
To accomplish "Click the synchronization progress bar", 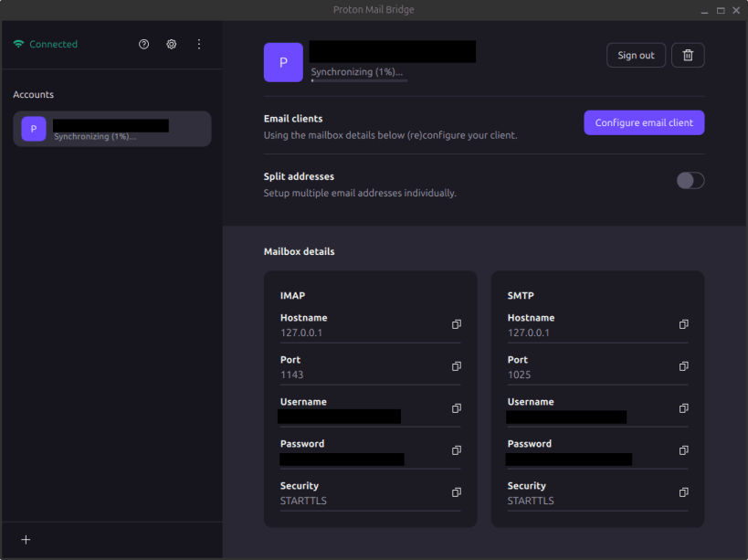I will coord(359,80).
